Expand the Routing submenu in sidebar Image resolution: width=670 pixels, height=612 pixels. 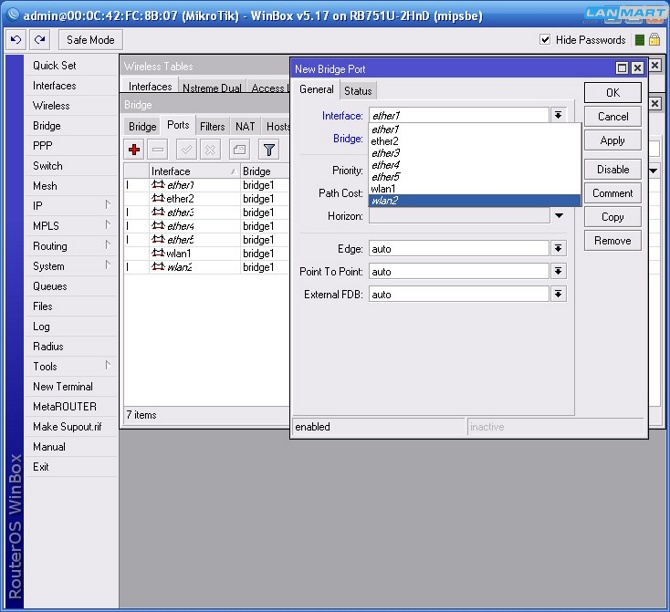click(x=108, y=245)
